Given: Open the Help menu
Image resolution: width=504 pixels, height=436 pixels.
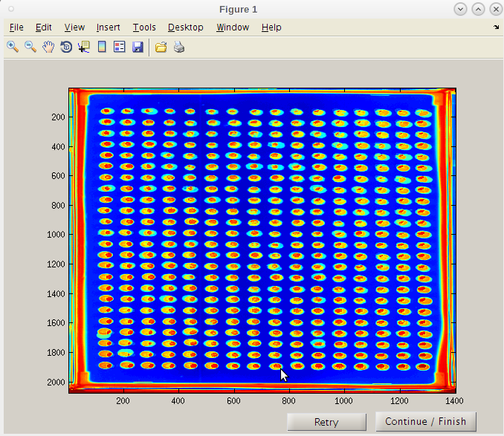Looking at the screenshot, I should point(271,27).
